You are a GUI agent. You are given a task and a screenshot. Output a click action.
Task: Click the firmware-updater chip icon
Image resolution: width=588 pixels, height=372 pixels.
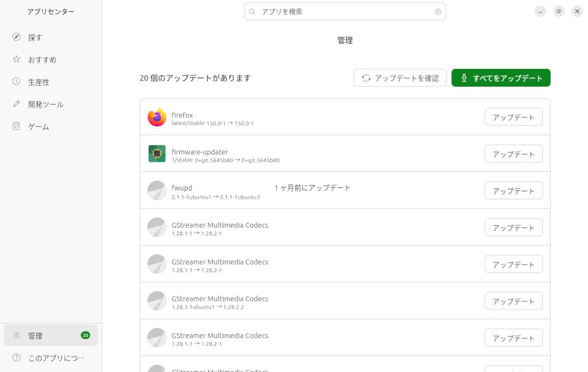pyautogui.click(x=157, y=153)
